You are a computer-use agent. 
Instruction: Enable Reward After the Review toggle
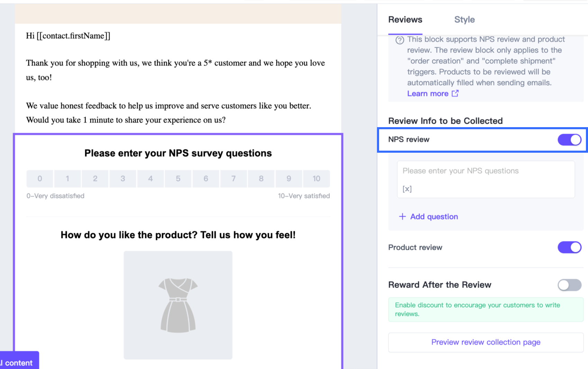click(569, 285)
